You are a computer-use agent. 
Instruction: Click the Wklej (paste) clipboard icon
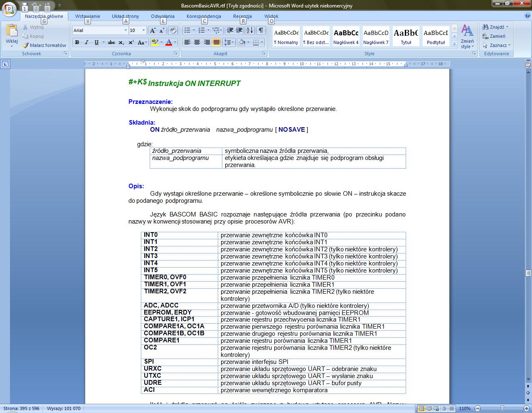[x=12, y=31]
